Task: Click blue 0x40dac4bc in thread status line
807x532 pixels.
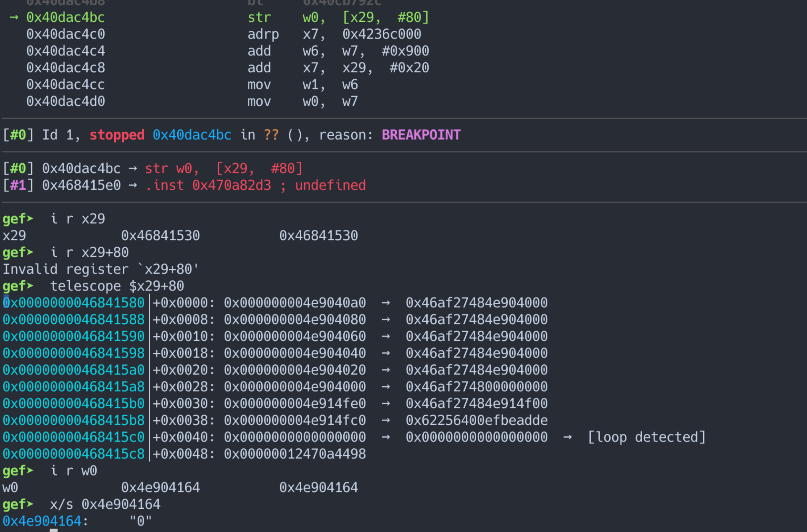Action: [192, 135]
